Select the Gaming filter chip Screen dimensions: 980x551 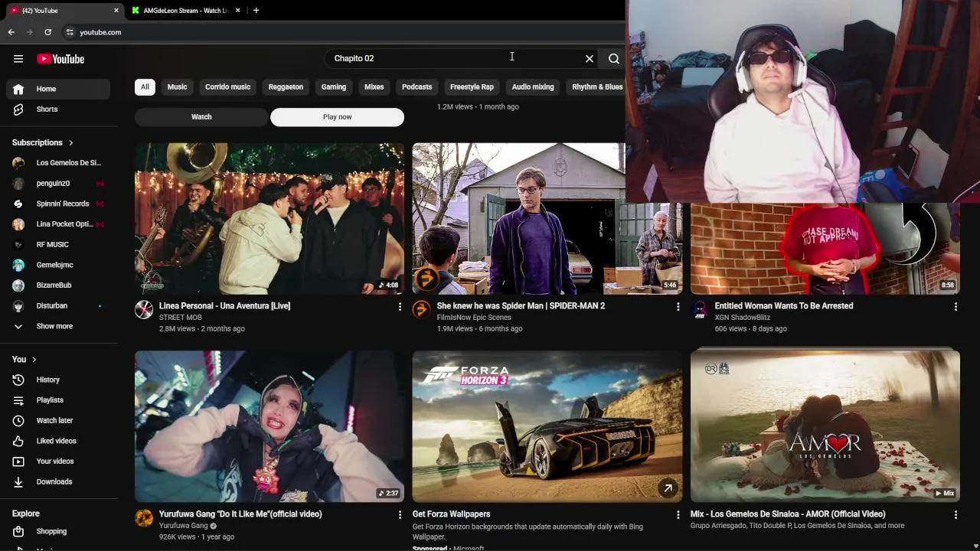pos(334,86)
